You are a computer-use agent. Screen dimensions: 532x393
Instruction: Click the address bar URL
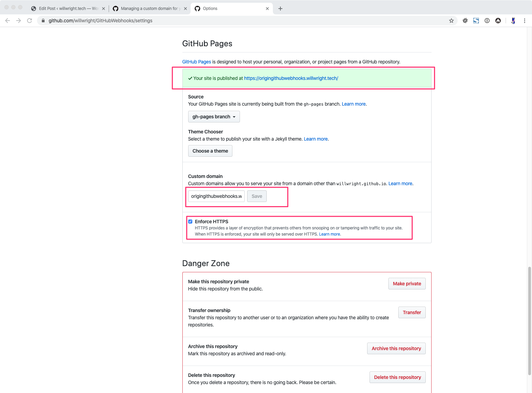click(100, 21)
